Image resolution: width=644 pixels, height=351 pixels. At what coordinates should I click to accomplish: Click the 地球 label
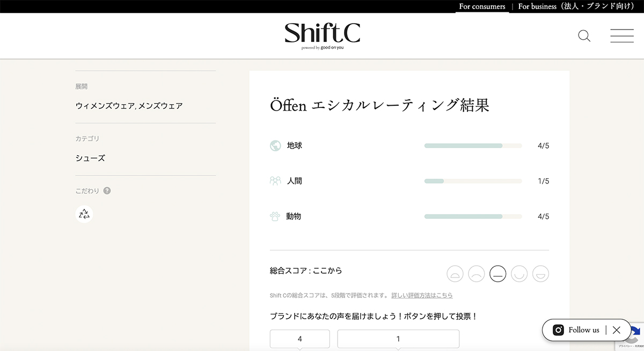(295, 145)
